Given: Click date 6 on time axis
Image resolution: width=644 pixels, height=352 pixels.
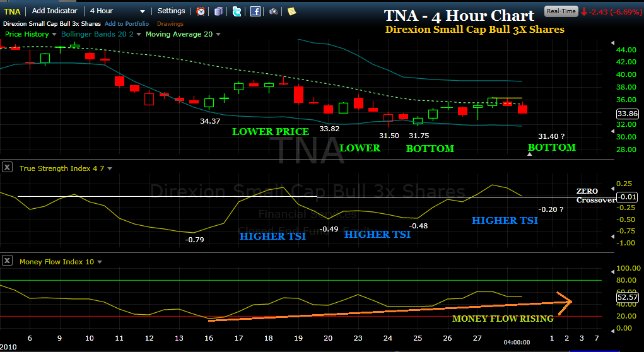Looking at the screenshot, I should 30,338.
